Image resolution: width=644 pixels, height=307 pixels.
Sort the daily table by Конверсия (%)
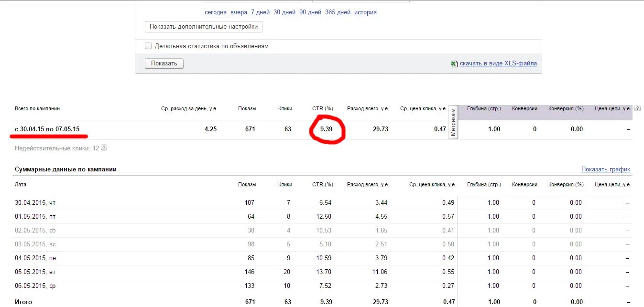tap(566, 184)
